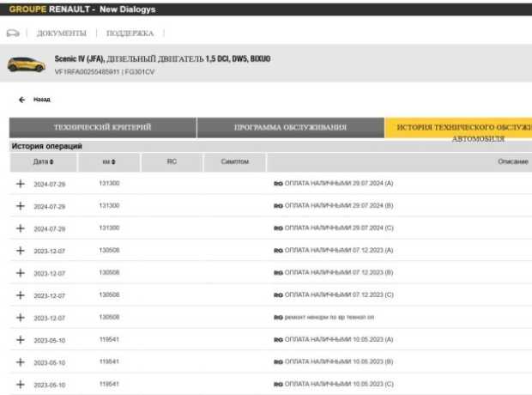
Task: Expand row ОПЛАТА НАЛИЧНЫМИ 07.12.2023 (B)
Action: [x=21, y=273]
